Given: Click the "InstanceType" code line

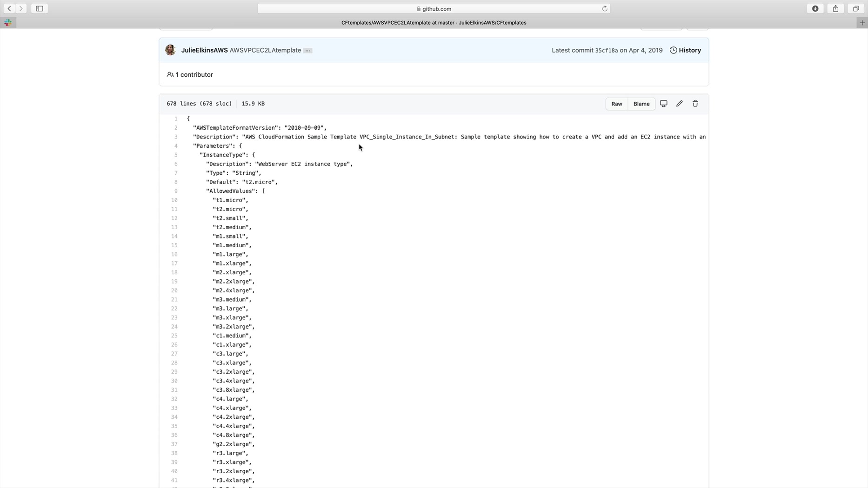Looking at the screenshot, I should click(x=227, y=155).
